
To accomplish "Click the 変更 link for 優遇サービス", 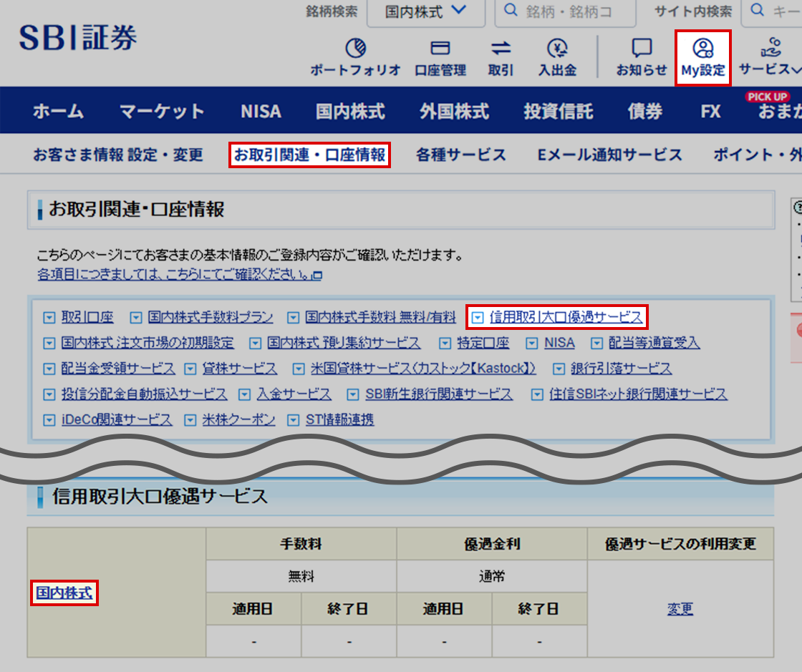I will coord(680,608).
